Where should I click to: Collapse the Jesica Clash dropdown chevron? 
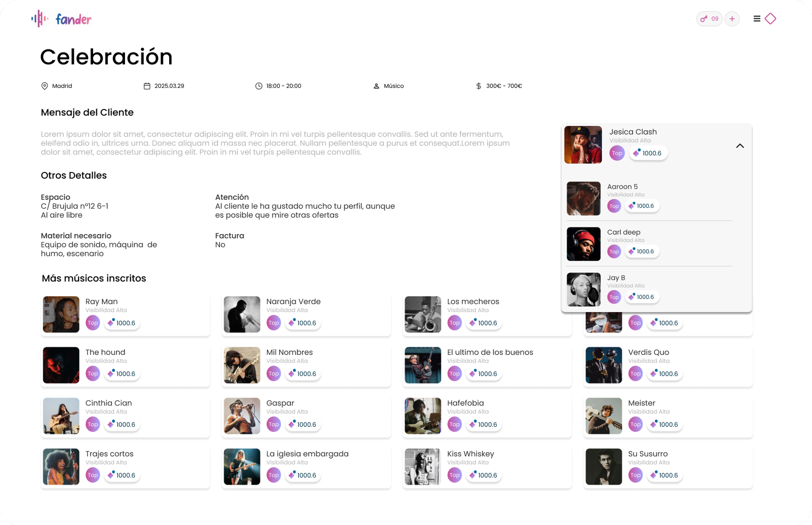click(740, 146)
